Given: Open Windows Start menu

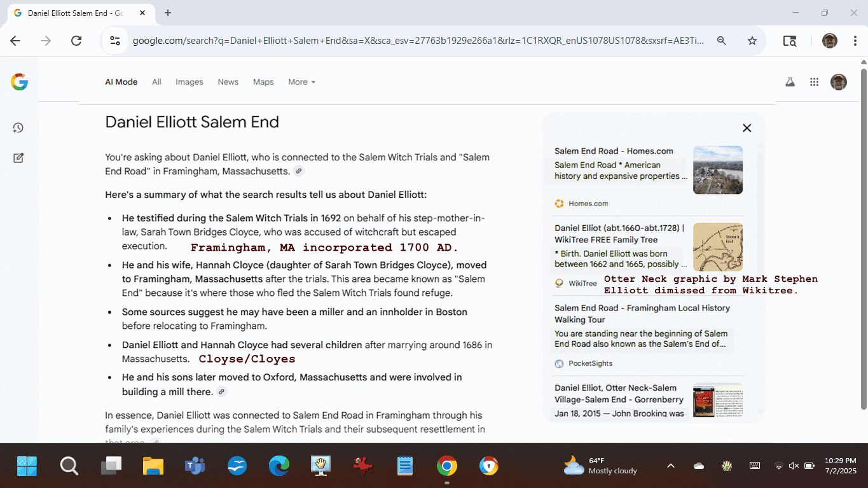Looking at the screenshot, I should (27, 466).
